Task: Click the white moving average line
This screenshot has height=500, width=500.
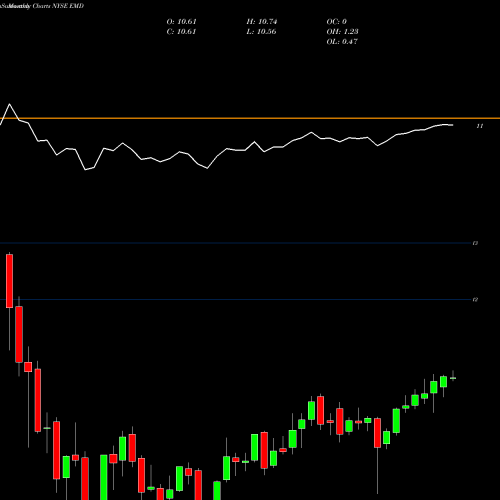Action: (x=227, y=148)
